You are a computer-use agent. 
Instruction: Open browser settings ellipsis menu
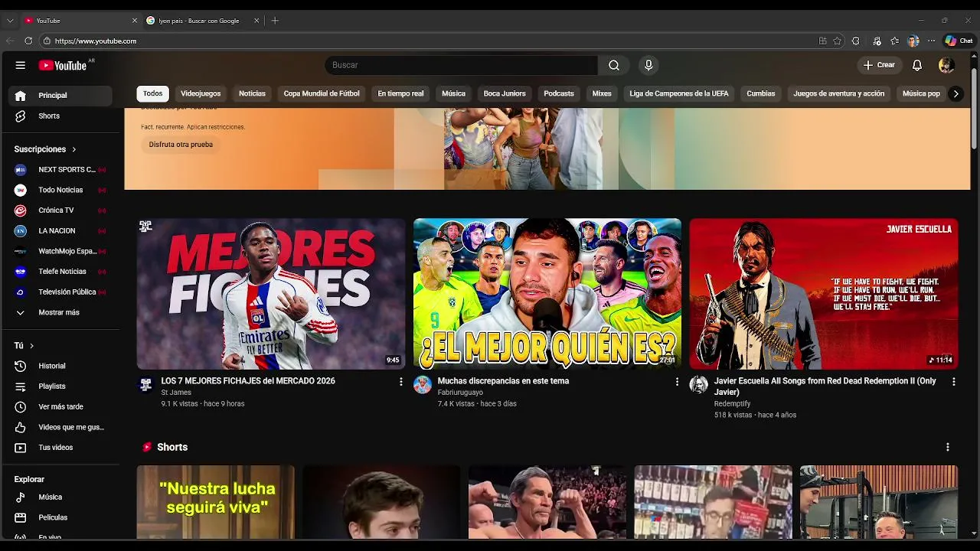[932, 41]
